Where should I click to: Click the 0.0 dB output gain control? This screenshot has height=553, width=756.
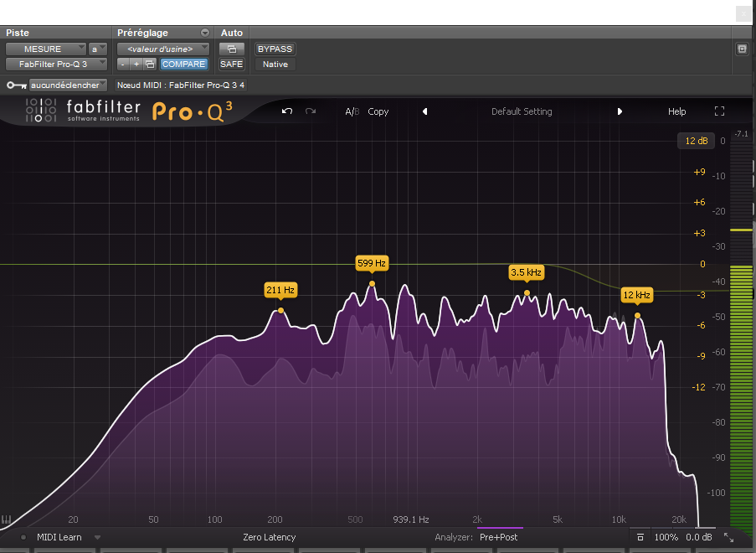[x=698, y=537]
